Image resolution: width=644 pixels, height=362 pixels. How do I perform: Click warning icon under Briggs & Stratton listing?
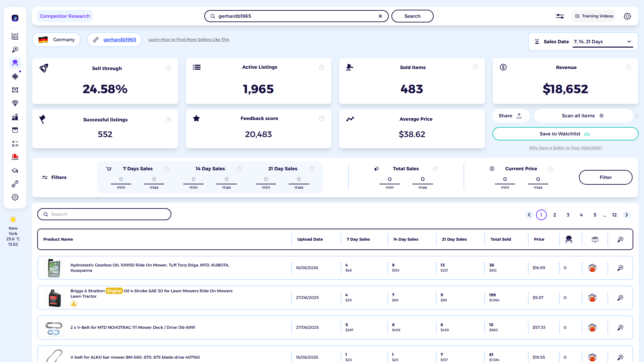point(74,304)
